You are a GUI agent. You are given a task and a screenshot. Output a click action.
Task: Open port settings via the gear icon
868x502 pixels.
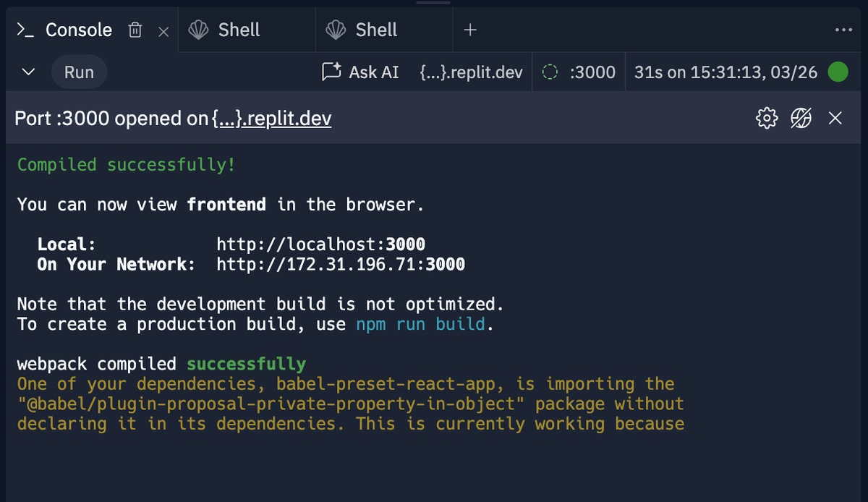pyautogui.click(x=765, y=117)
